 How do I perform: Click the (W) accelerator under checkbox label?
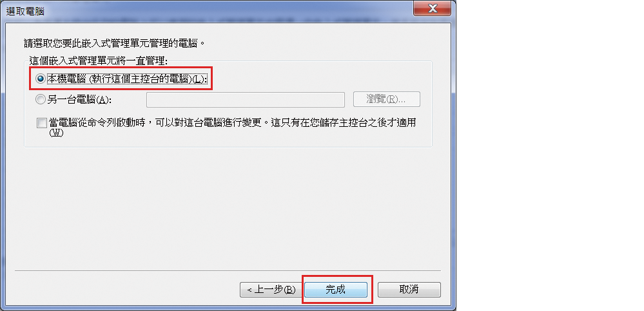coord(56,133)
